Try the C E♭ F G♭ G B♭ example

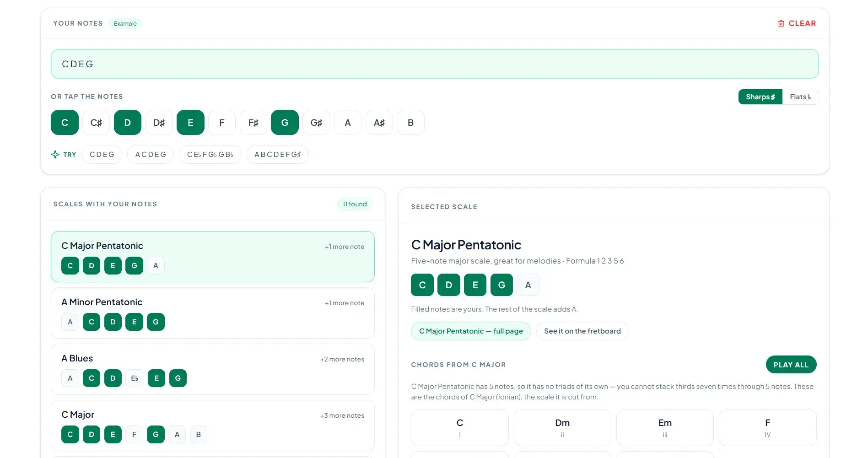pos(210,155)
